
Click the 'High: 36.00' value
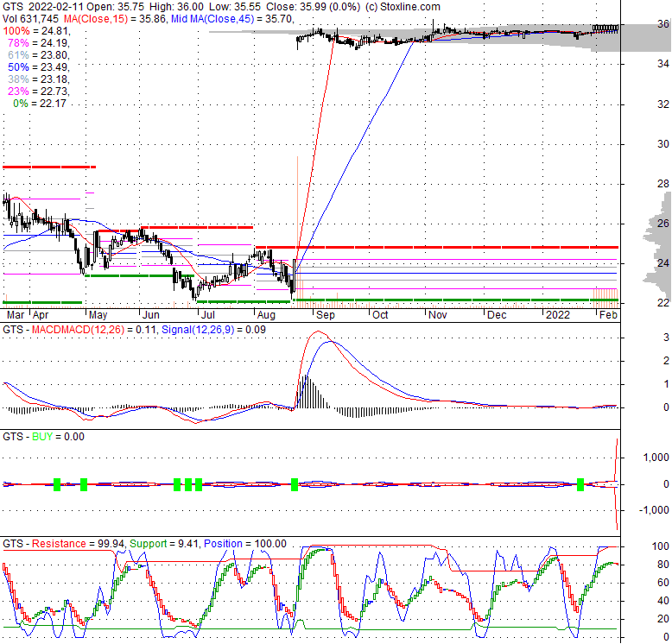point(176,7)
